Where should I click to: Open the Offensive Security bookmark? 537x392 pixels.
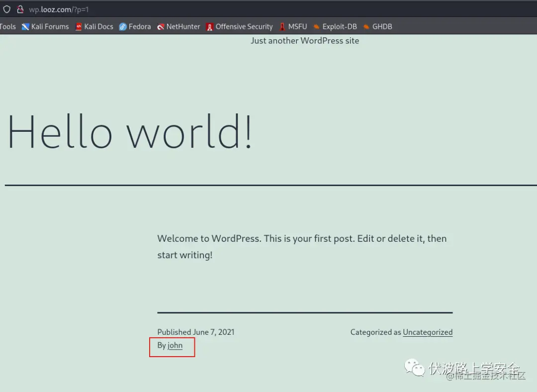click(x=239, y=26)
